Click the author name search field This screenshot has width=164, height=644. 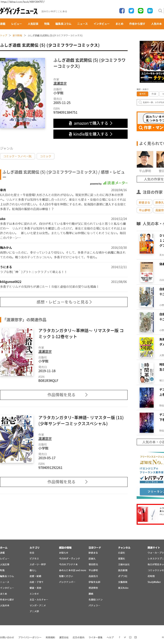tap(150, 102)
